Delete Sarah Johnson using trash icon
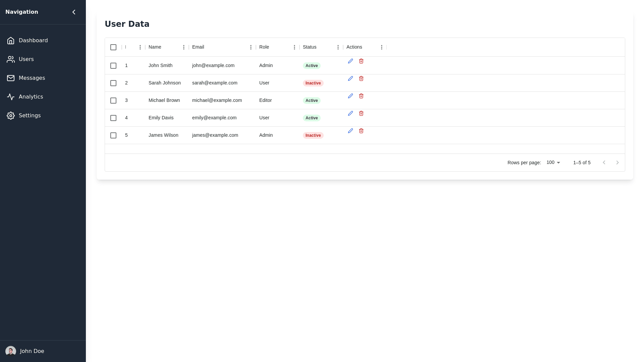 coord(361,78)
